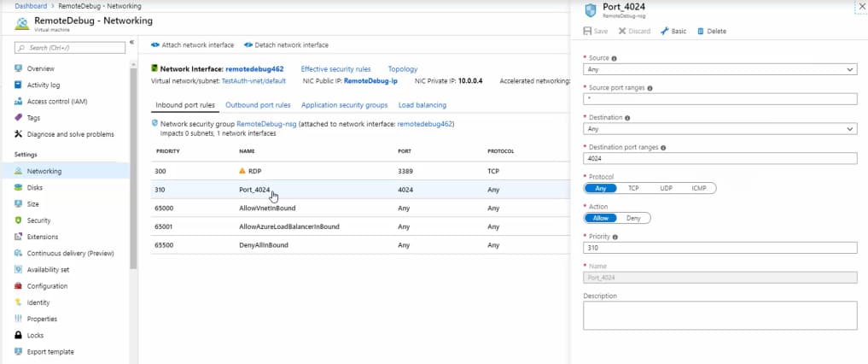The image size is (868, 364).
Task: Open the TestAuth-vnet/default link
Action: (x=253, y=81)
